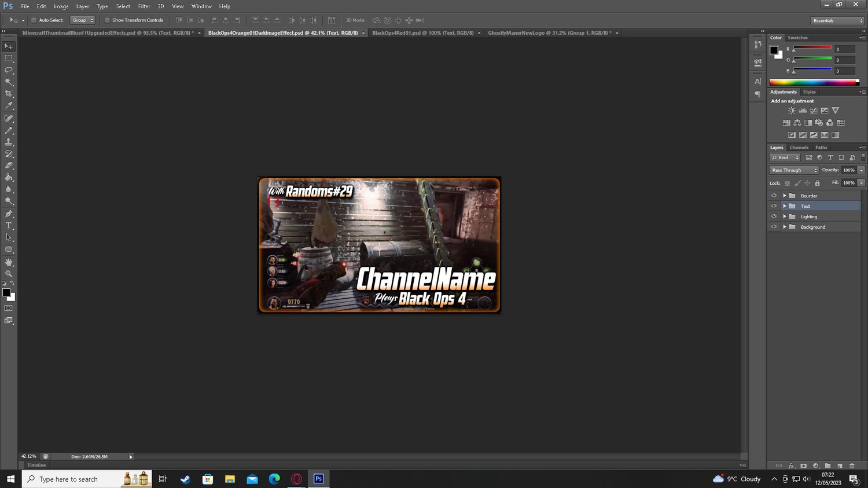
Task: Delete the selected layer with trash icon
Action: click(x=852, y=466)
